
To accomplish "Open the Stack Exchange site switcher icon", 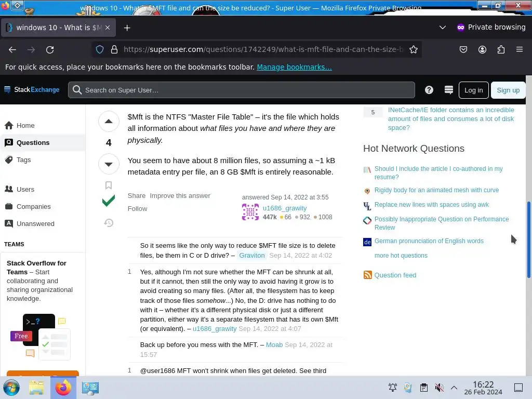I will (448, 90).
